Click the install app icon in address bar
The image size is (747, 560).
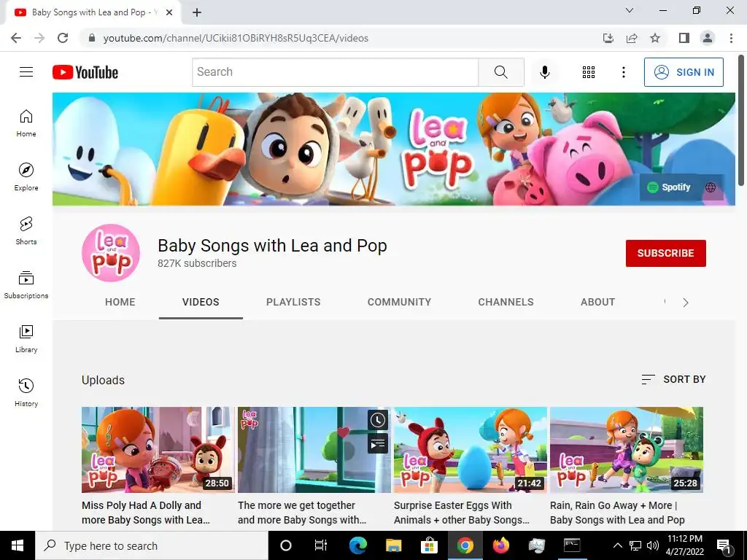click(x=608, y=38)
